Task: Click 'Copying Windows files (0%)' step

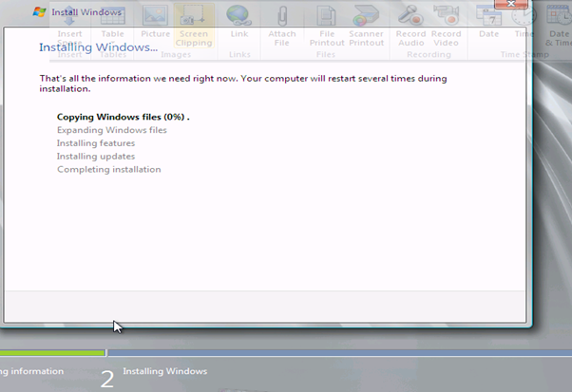Action: click(x=123, y=117)
